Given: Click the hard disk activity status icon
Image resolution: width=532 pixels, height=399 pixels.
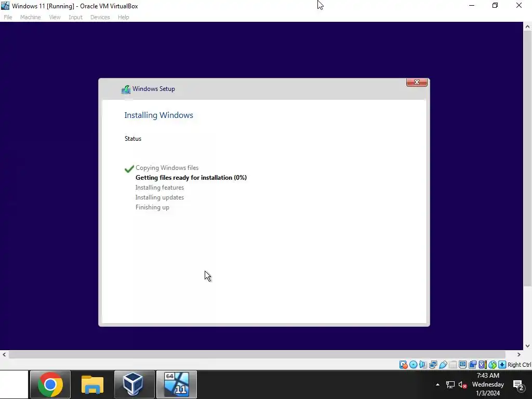Looking at the screenshot, I should point(403,365).
